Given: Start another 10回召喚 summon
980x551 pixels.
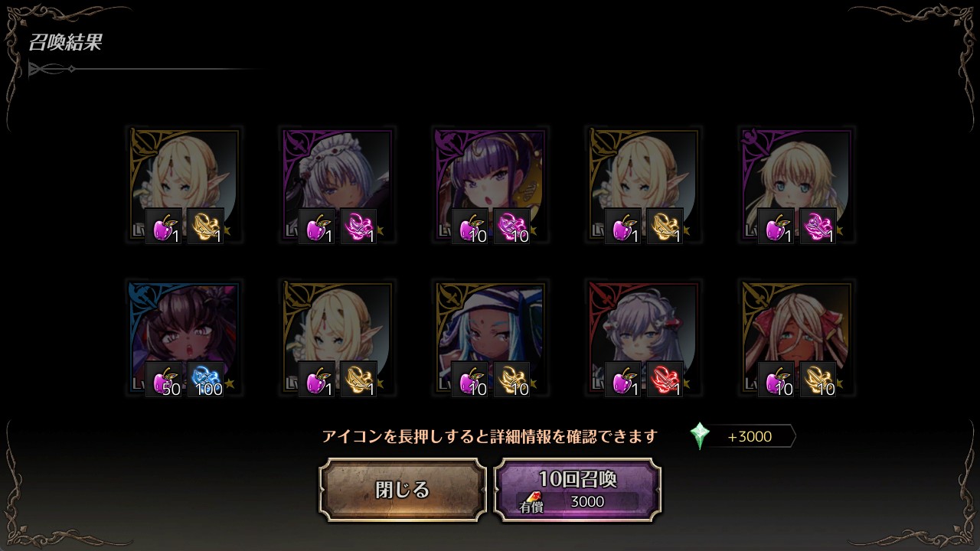Looking at the screenshot, I should tap(577, 490).
